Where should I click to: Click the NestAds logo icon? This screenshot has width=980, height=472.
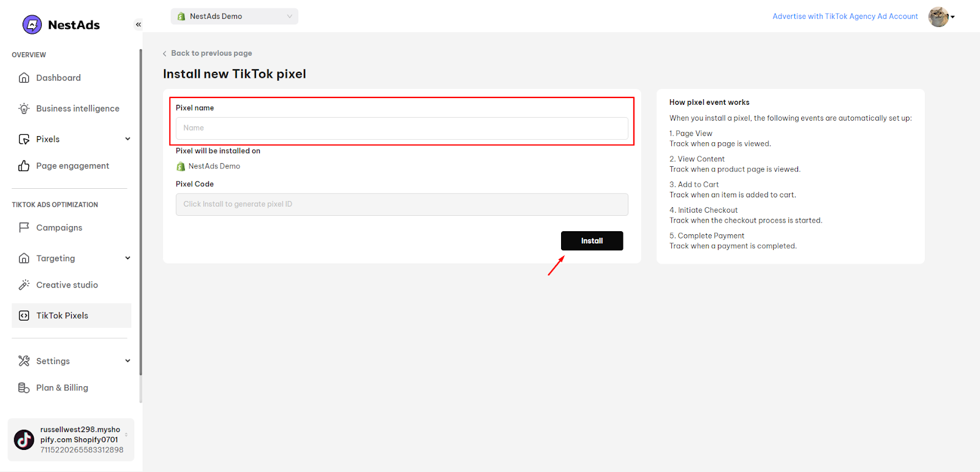pyautogui.click(x=32, y=25)
